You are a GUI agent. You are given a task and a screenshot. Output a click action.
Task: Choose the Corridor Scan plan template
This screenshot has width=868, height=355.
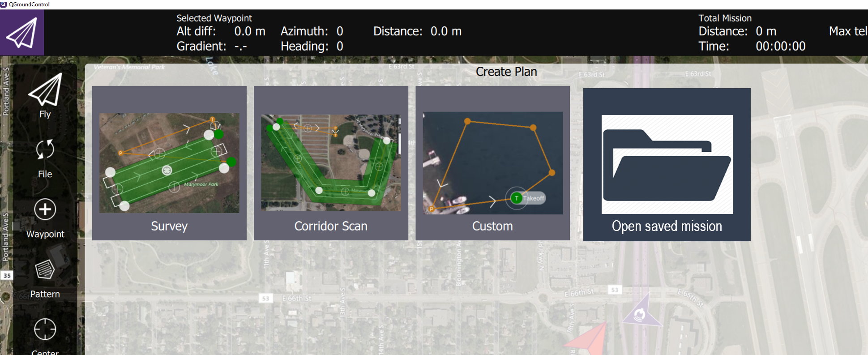coord(331,163)
